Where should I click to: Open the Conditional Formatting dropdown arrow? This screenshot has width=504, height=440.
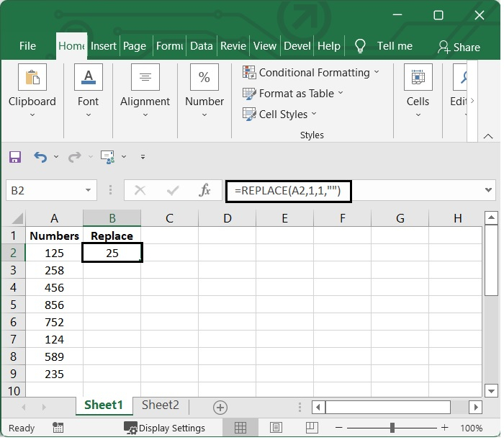coord(377,72)
